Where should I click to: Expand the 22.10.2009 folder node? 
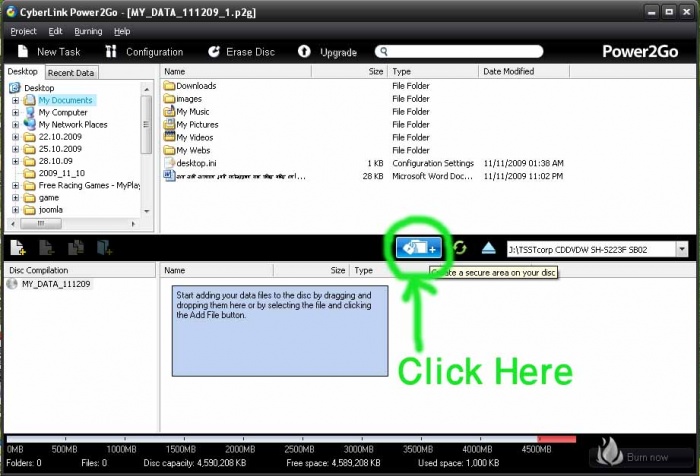(15, 137)
